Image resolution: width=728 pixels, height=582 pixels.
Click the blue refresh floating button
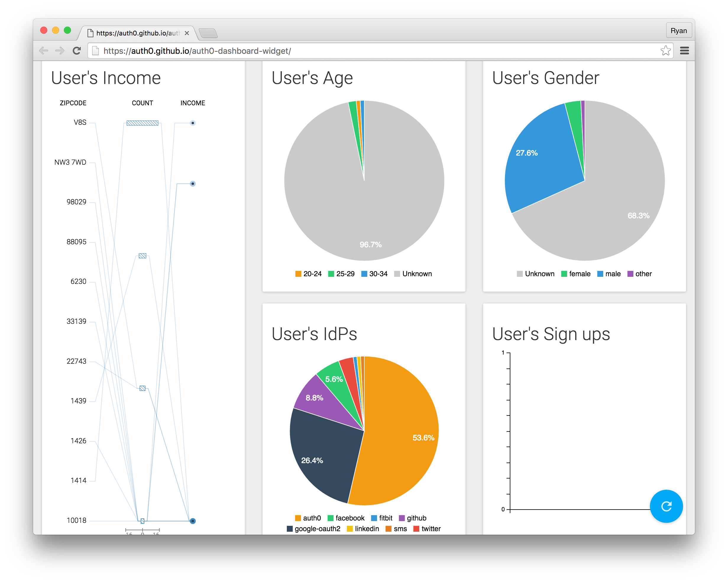[x=666, y=506]
